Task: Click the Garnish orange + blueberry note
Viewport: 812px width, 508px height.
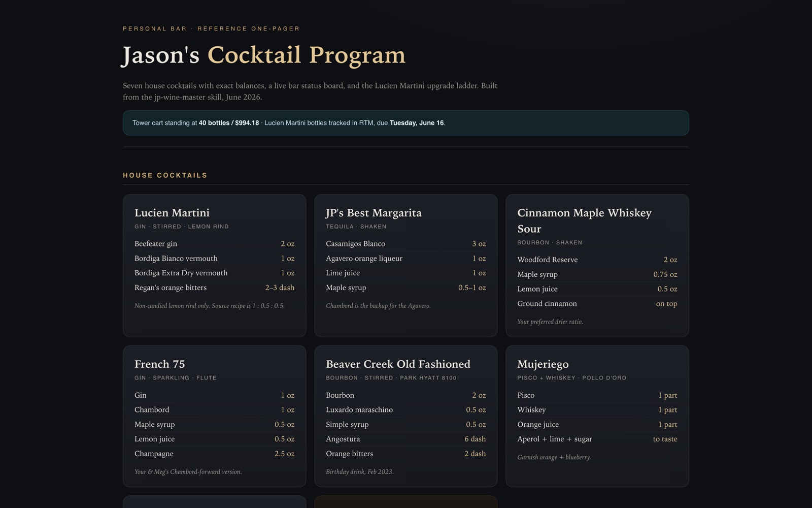Action: (x=554, y=457)
